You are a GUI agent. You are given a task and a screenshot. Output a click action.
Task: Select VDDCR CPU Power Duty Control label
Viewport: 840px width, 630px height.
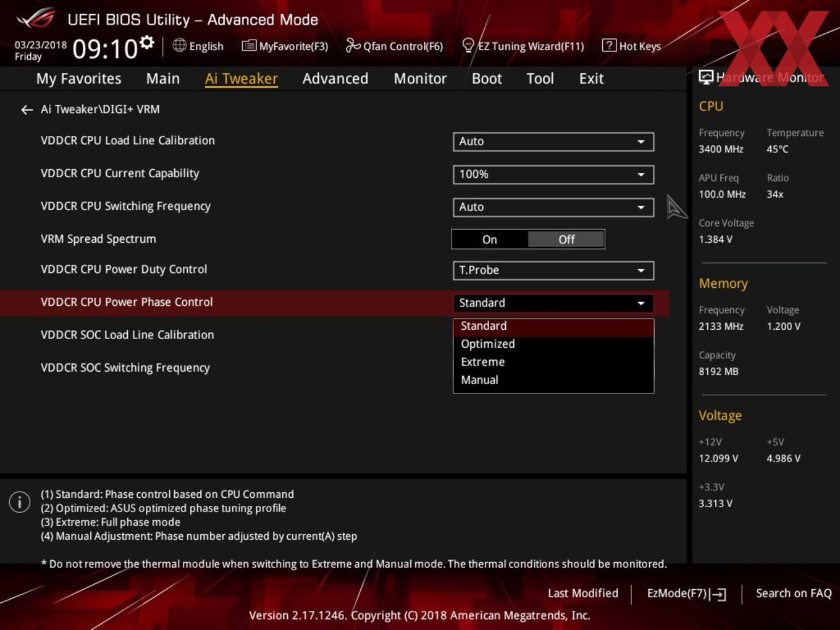coord(124,269)
